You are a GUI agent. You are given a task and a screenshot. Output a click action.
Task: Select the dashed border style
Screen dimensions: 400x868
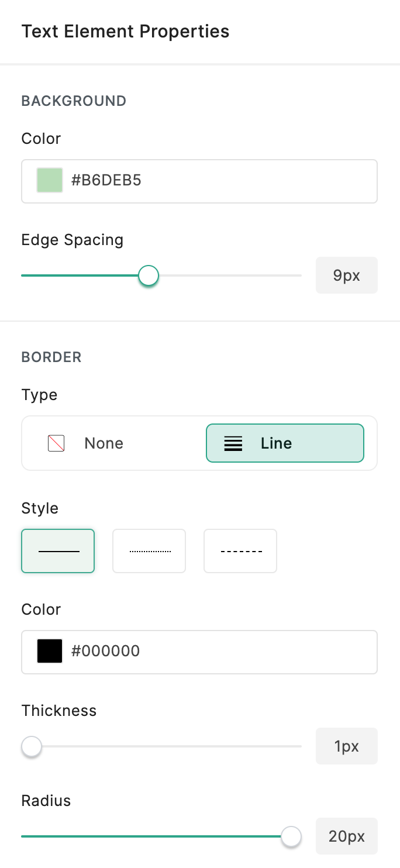[240, 551]
